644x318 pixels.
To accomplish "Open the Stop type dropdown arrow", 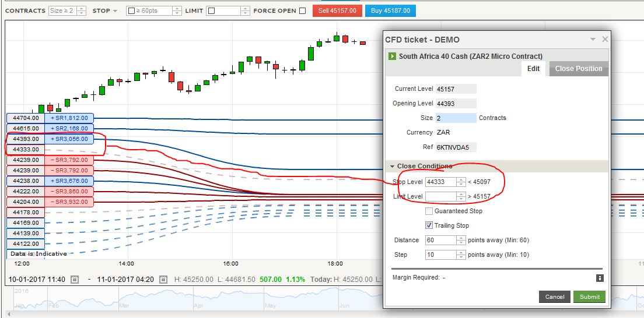I will click(115, 11).
